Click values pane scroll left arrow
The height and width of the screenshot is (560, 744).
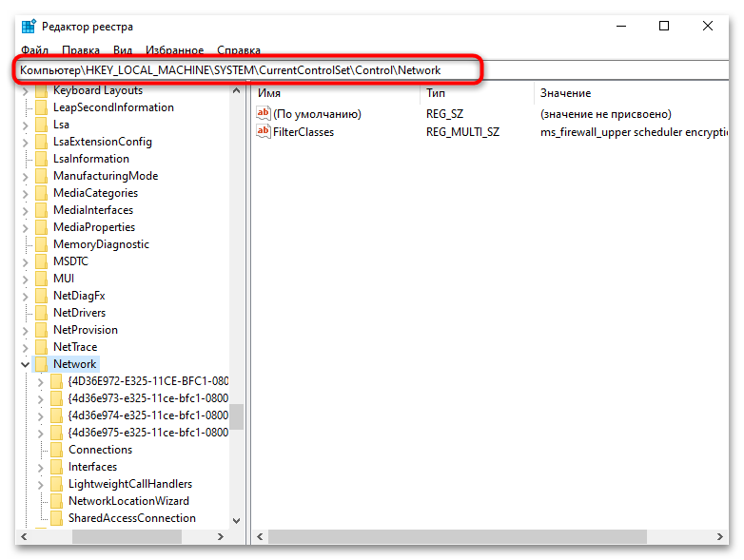click(x=260, y=537)
